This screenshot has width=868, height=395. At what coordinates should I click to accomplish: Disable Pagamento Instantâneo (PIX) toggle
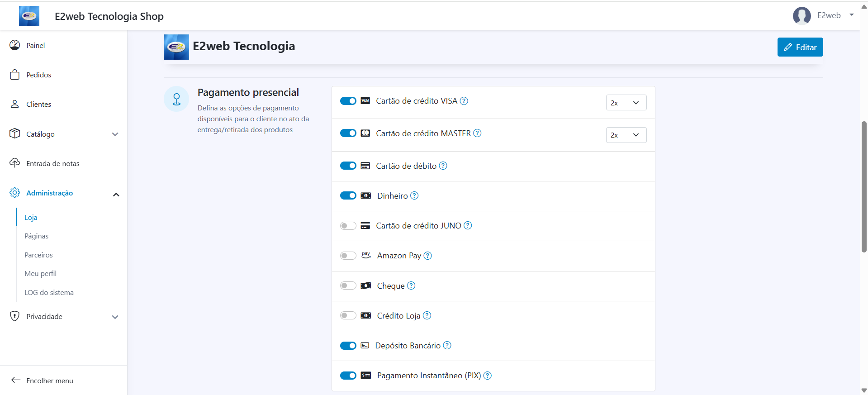pyautogui.click(x=348, y=376)
